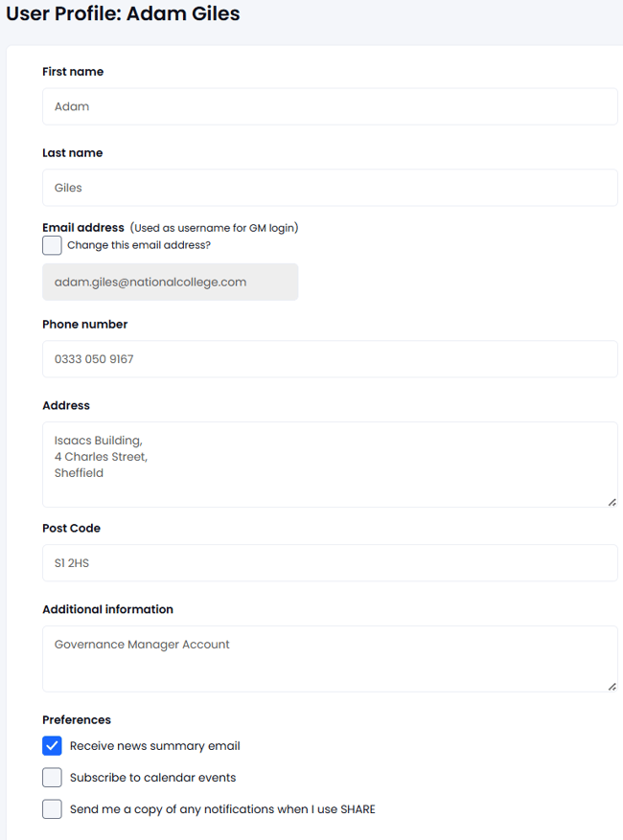Click the Preferences section heading
The height and width of the screenshot is (840, 623).
click(x=77, y=719)
